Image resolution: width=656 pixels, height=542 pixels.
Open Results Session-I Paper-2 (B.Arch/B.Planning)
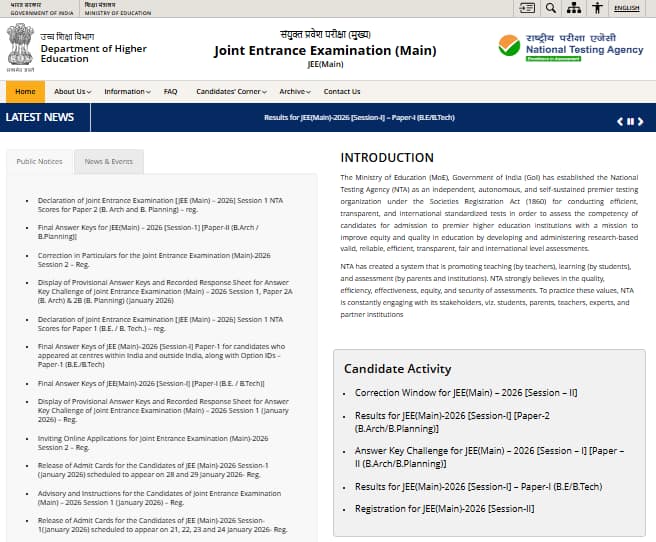pyautogui.click(x=452, y=422)
